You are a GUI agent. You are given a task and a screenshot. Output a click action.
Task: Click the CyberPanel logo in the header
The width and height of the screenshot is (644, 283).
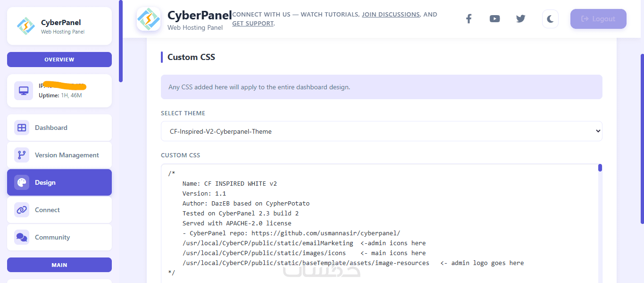point(149,19)
